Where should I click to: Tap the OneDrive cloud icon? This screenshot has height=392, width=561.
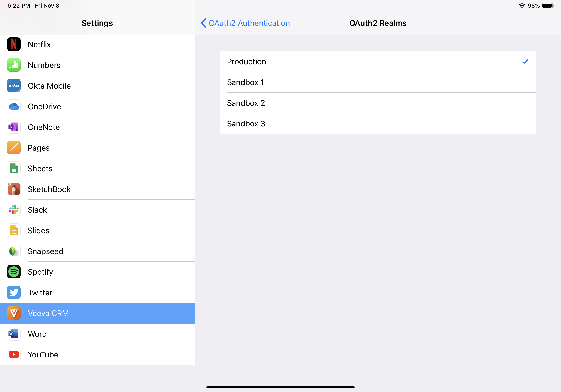point(14,106)
